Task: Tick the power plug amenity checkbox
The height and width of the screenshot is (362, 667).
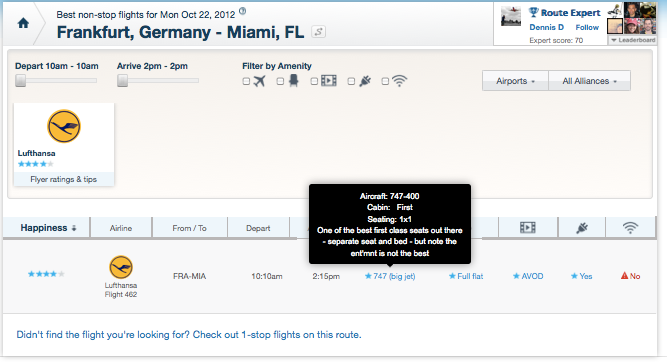Action: click(x=351, y=81)
